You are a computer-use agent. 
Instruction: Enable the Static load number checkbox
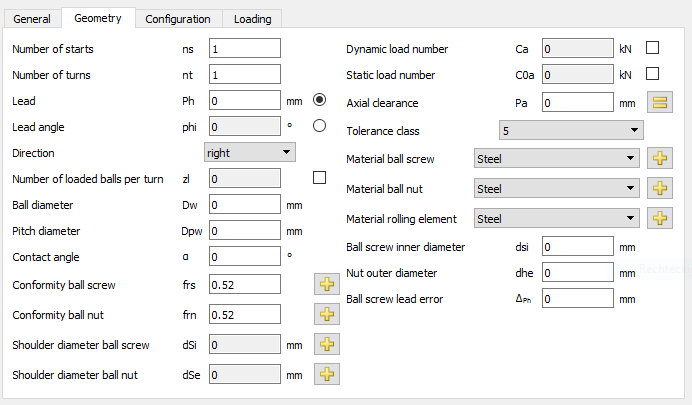[653, 74]
